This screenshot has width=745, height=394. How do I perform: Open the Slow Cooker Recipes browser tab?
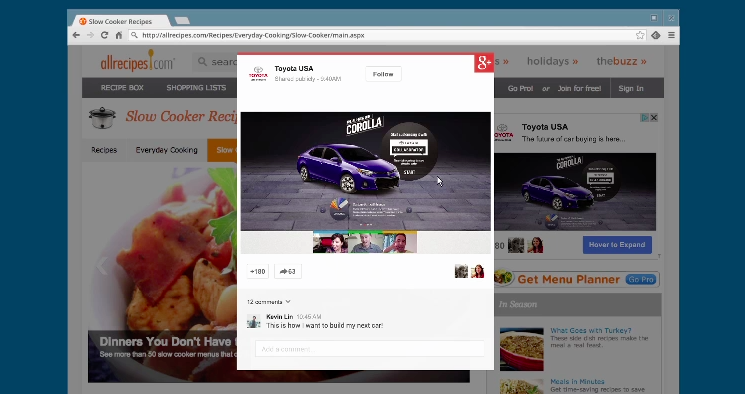click(x=120, y=21)
